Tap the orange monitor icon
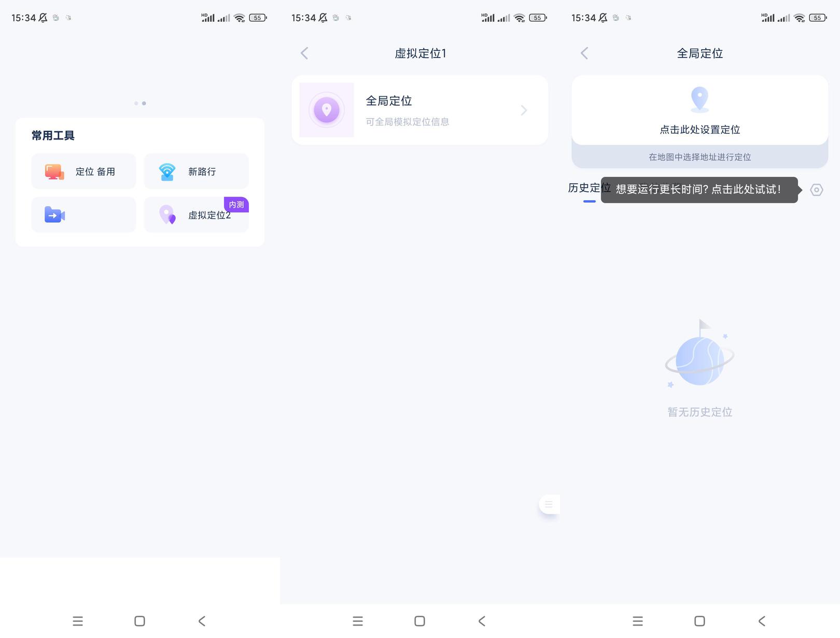Viewport: 840px width, 638px height. point(54,172)
